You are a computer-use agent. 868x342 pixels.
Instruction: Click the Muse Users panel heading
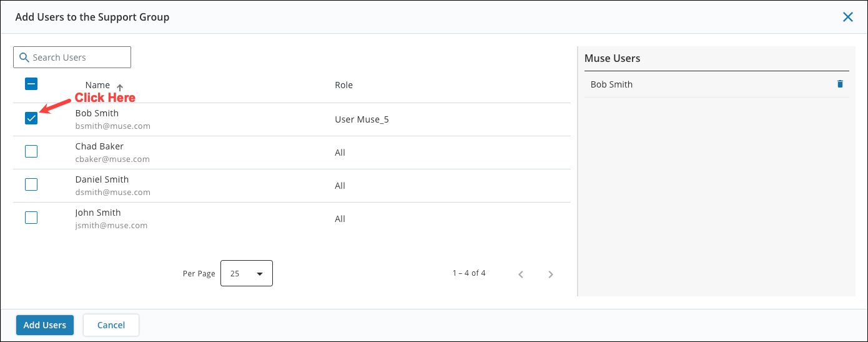coord(613,58)
